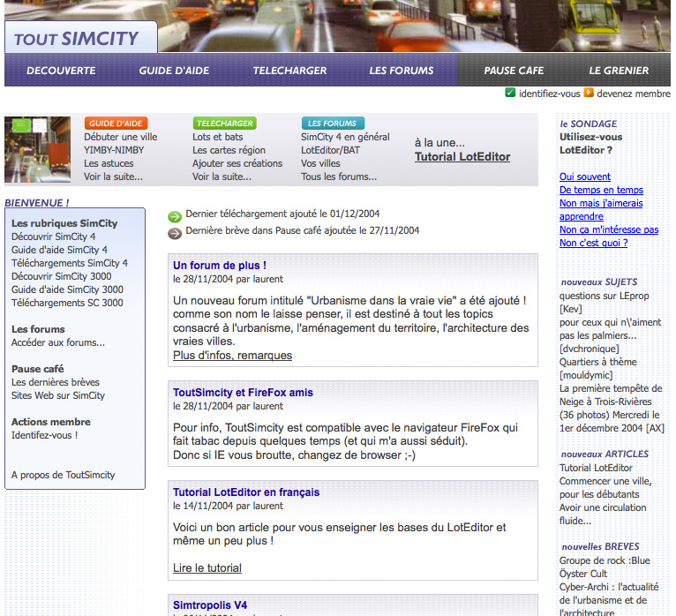Click the green arrow icon for dernier téléchargement

point(175,217)
